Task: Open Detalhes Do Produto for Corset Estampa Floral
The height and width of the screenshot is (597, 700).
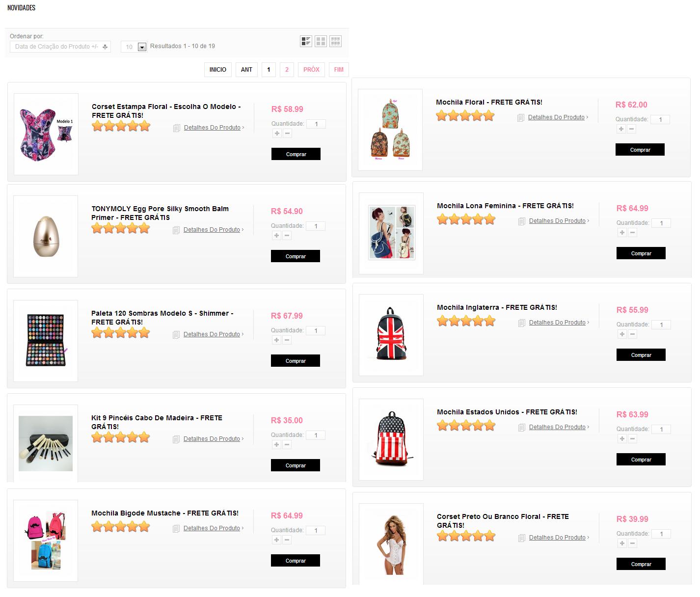Action: [212, 128]
